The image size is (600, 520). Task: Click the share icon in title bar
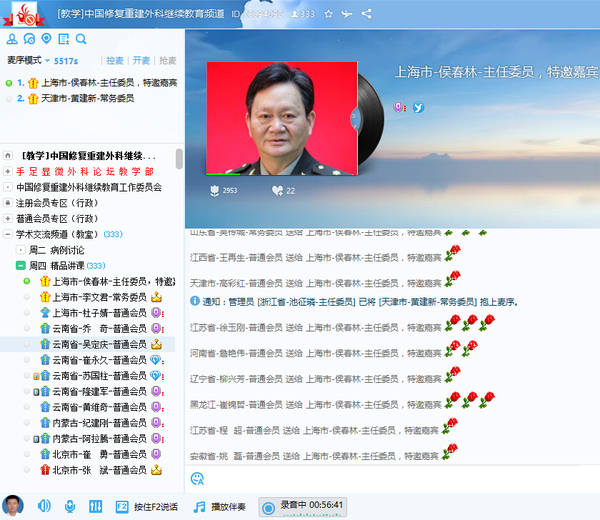(x=367, y=14)
